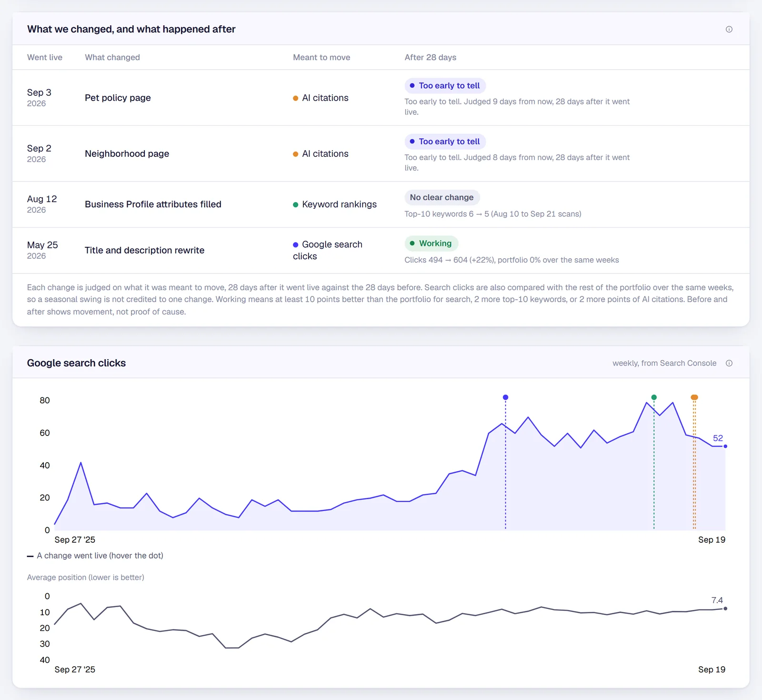Click 'Sep 27 '25' axis label under clicks chart
Viewport: 762px width, 700px height.
[x=75, y=539]
